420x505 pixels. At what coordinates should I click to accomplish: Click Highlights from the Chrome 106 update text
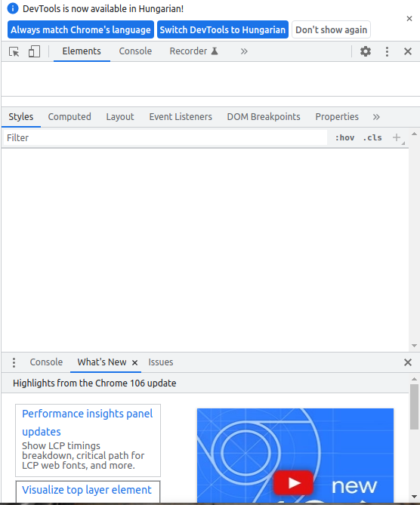pos(94,383)
